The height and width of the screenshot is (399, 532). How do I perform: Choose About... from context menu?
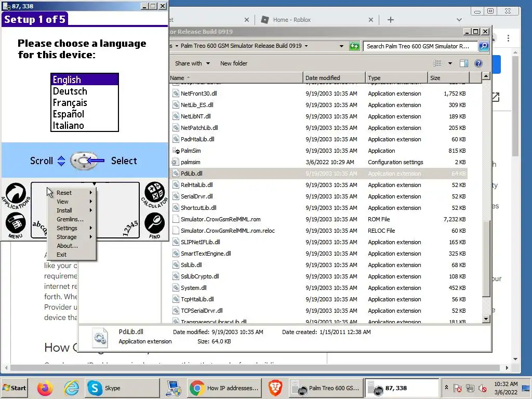click(72, 246)
